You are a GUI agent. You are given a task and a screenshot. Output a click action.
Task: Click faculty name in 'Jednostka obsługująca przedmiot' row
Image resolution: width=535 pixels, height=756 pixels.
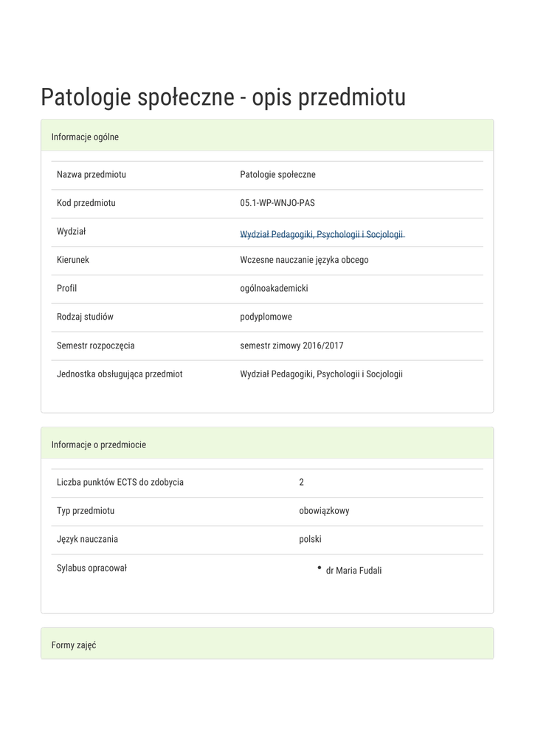(321, 374)
